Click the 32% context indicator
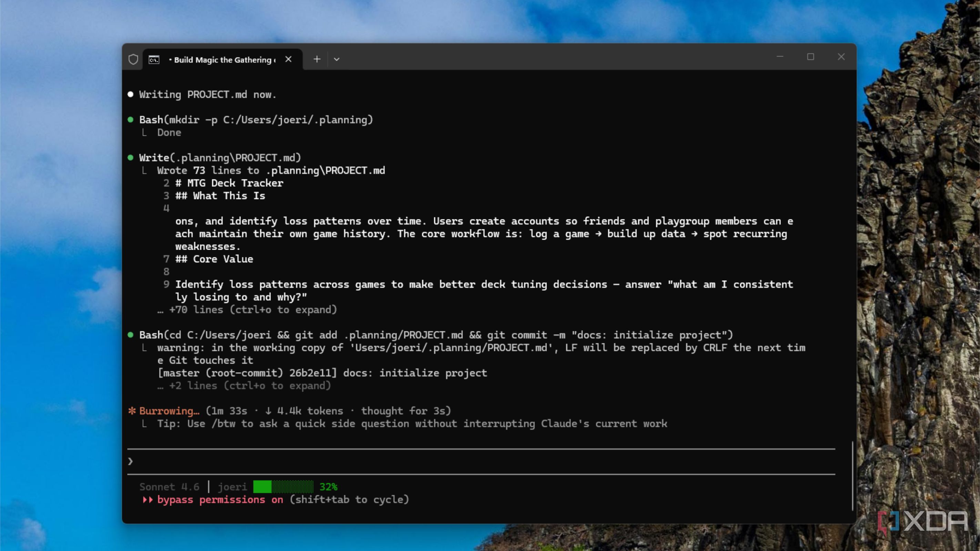Screen dimensions: 980x551 (328, 487)
